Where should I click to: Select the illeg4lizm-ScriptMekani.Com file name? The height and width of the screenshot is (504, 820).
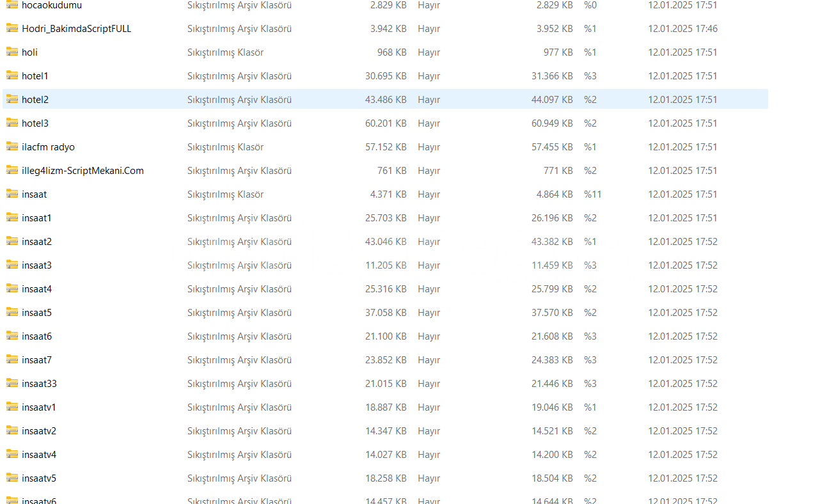pyautogui.click(x=83, y=171)
